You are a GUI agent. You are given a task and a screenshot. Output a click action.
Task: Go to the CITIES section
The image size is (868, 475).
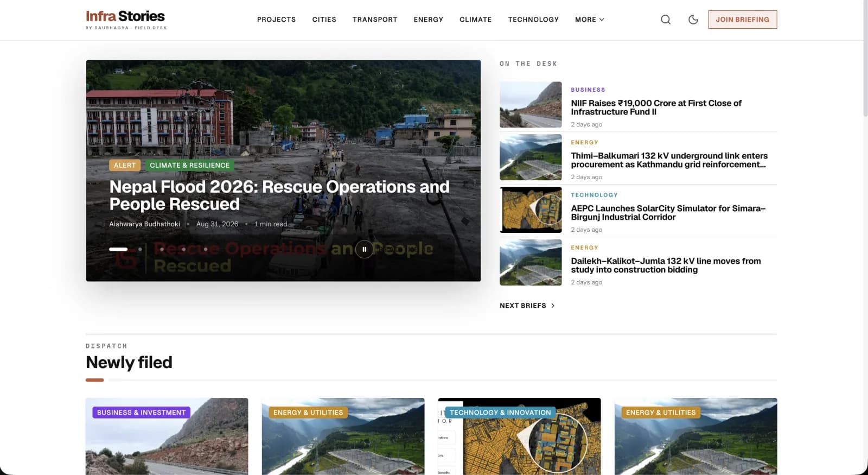coord(324,20)
